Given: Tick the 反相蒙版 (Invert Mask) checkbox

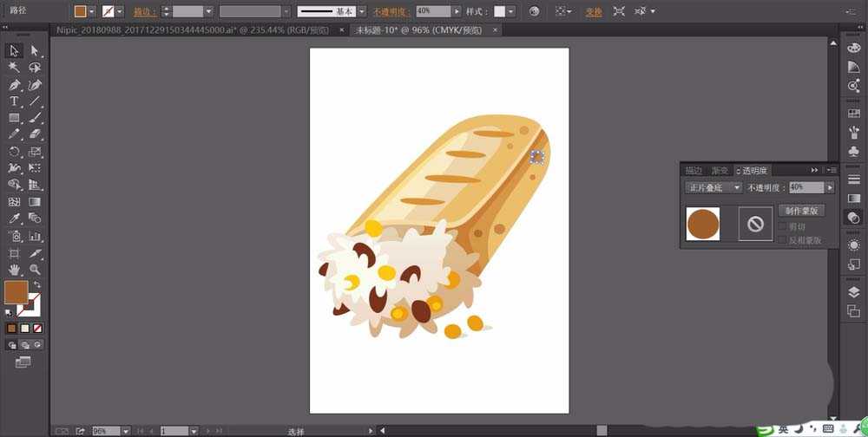Looking at the screenshot, I should coord(783,240).
